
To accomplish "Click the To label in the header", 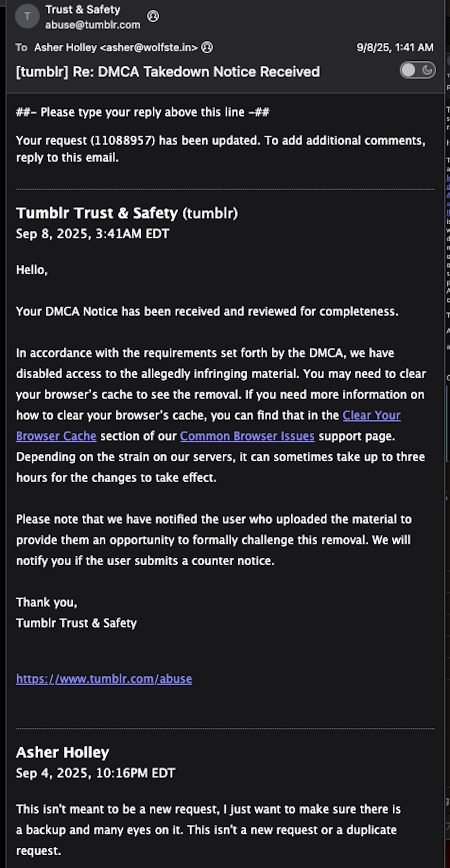I will (x=21, y=47).
